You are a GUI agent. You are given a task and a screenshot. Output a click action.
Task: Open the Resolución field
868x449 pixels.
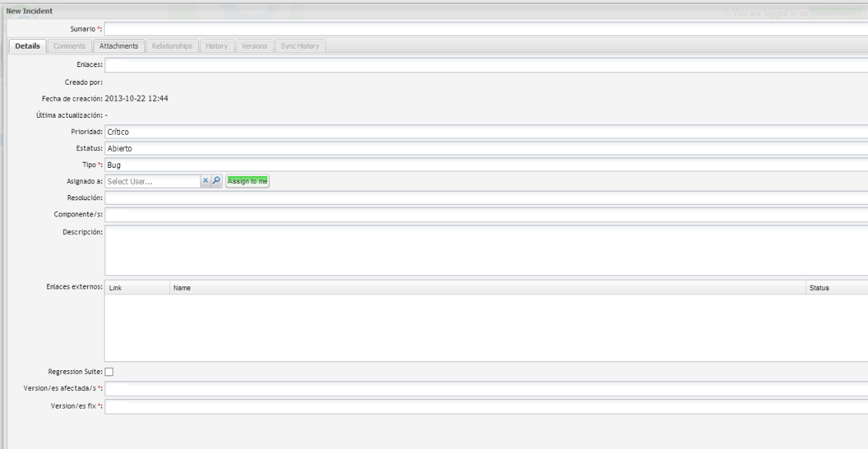486,197
